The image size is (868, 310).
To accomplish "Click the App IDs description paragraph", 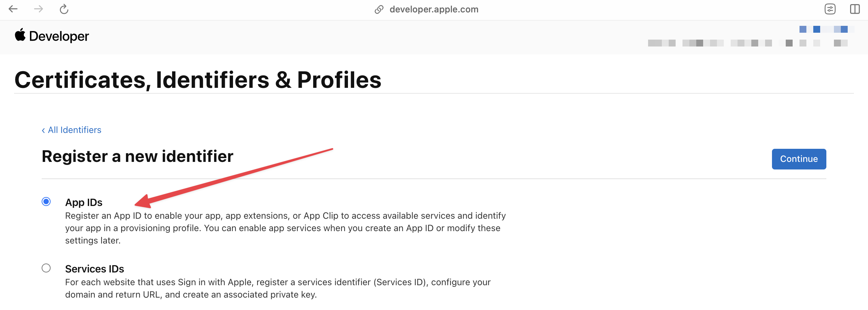I will (285, 228).
